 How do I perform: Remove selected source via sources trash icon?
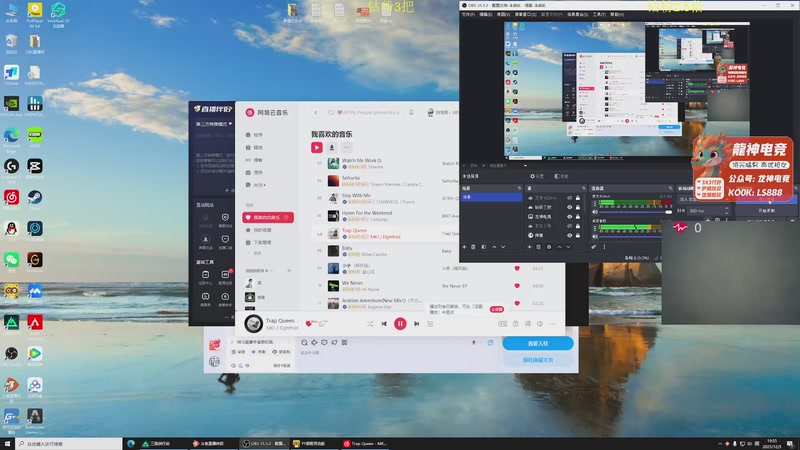(539, 247)
